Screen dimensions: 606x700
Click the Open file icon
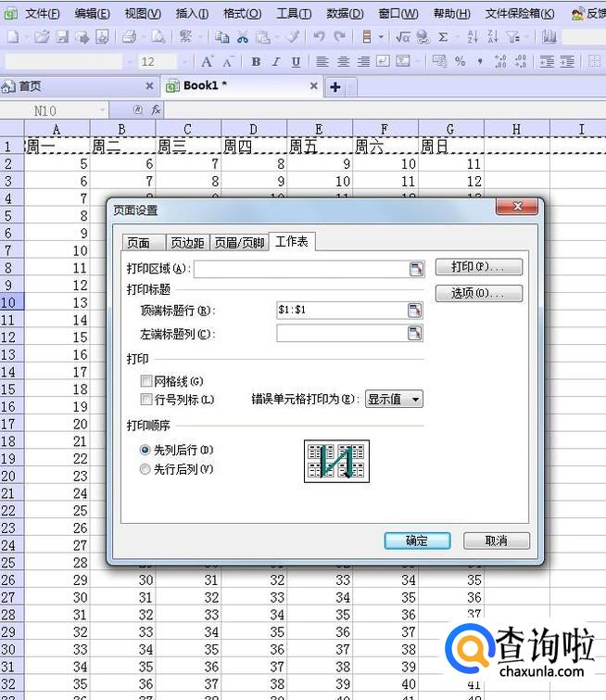(x=42, y=36)
